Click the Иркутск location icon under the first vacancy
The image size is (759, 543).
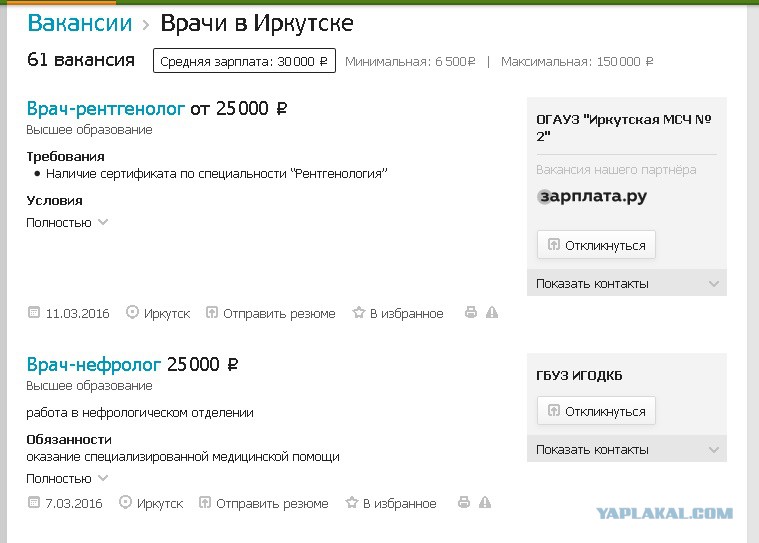(132, 312)
